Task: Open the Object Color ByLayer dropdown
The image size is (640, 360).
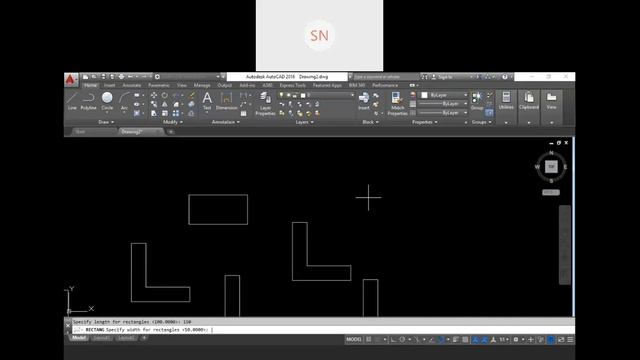Action: point(444,95)
